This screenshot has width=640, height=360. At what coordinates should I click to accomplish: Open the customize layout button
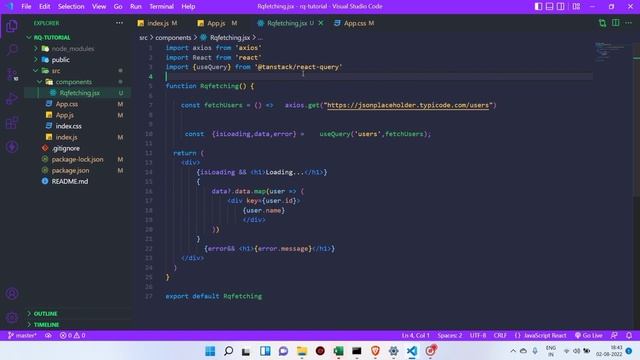[576, 7]
